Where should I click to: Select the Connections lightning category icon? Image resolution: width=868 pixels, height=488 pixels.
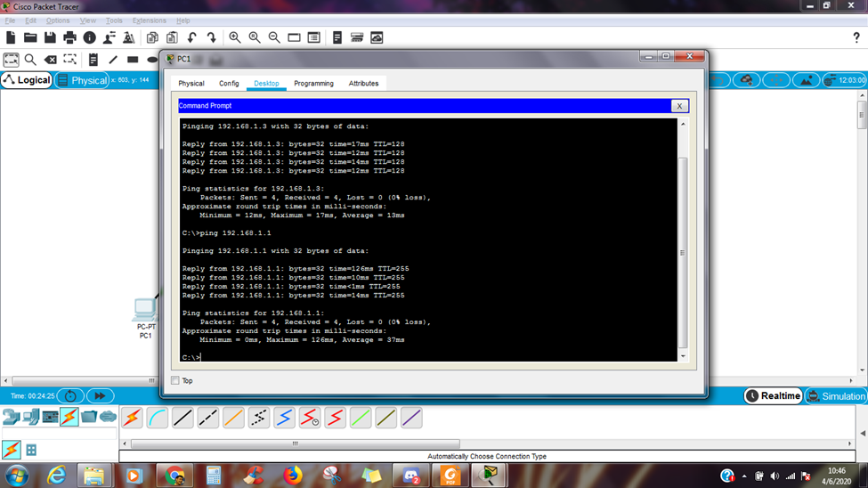(x=69, y=417)
